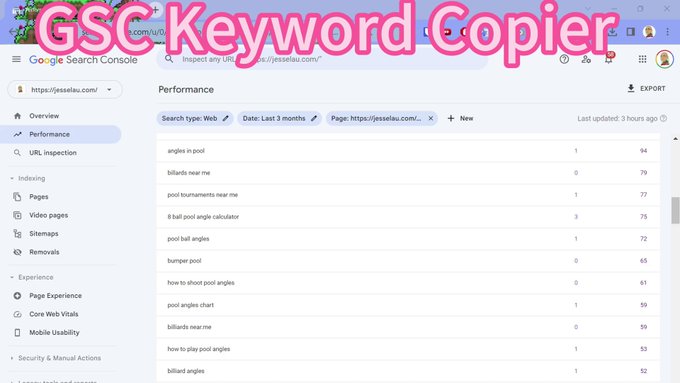Open Users and permissions icon
The width and height of the screenshot is (680, 383).
(x=586, y=59)
